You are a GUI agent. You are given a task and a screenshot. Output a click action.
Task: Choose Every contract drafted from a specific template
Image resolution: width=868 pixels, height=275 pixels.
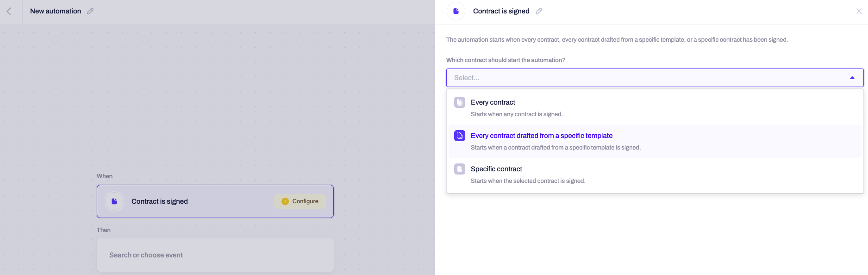pyautogui.click(x=655, y=141)
